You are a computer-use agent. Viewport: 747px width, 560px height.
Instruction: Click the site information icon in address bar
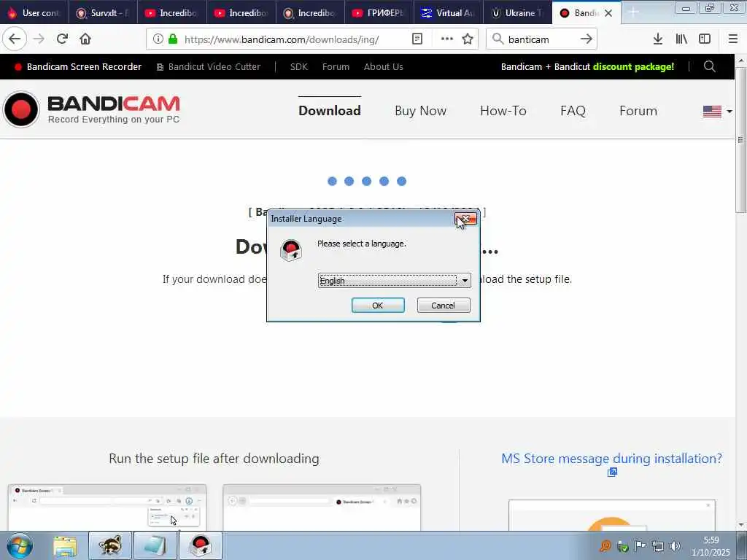158,39
